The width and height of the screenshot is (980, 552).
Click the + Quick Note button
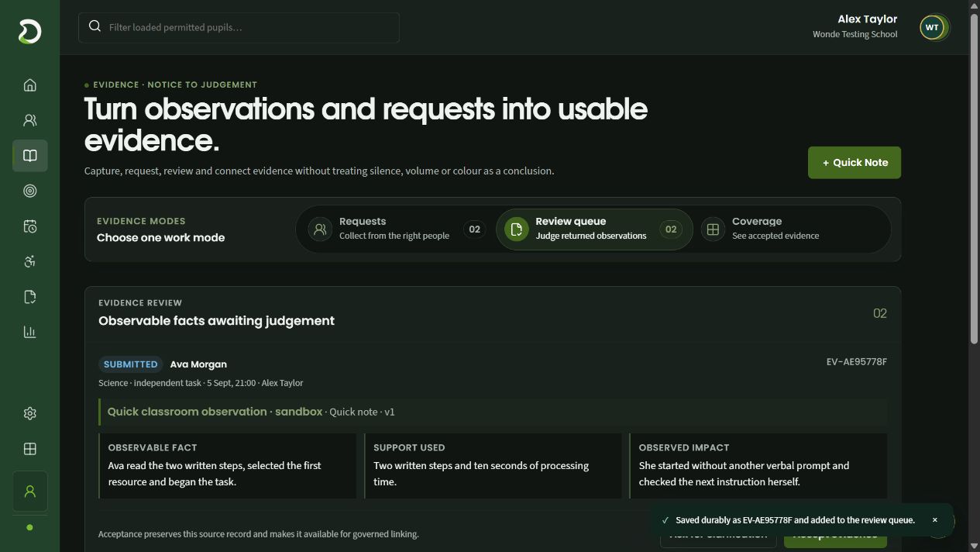click(x=854, y=163)
